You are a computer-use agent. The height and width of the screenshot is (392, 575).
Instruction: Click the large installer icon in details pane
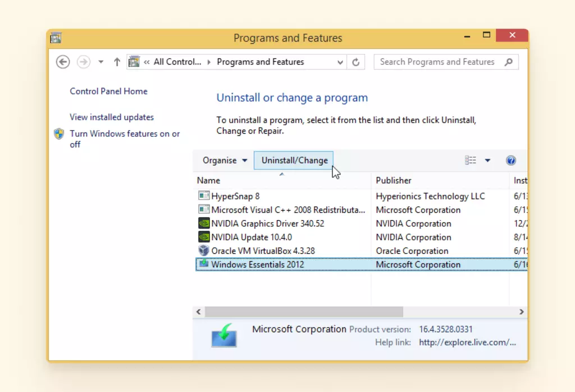[224, 335]
